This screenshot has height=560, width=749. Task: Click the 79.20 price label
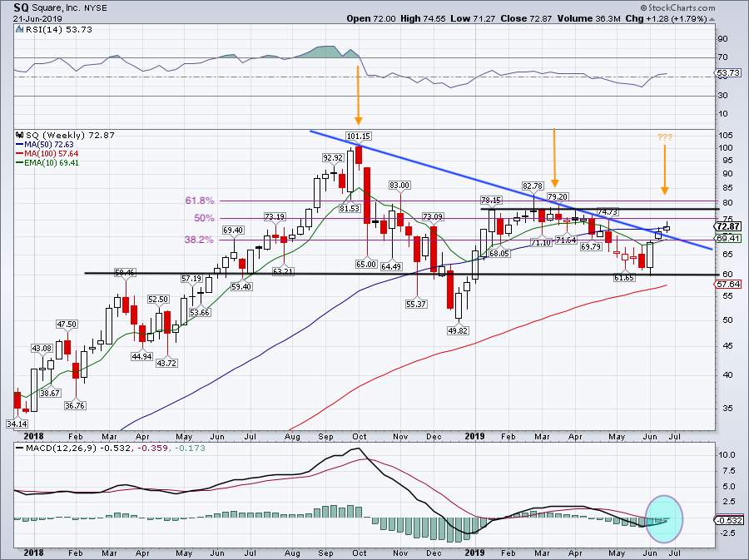tap(558, 196)
